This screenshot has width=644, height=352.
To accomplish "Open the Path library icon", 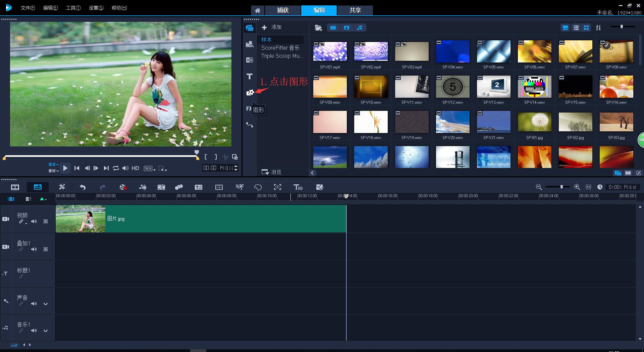I will point(250,125).
